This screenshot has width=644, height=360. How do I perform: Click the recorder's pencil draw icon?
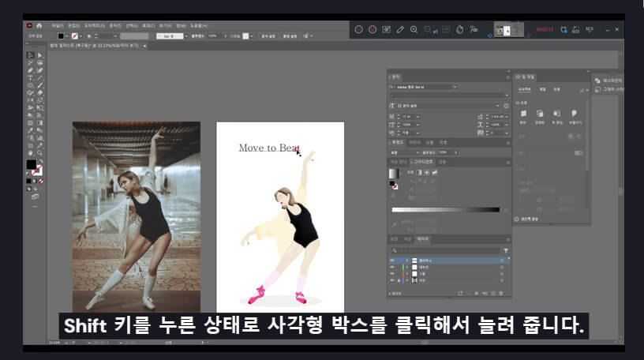pyautogui.click(x=400, y=29)
